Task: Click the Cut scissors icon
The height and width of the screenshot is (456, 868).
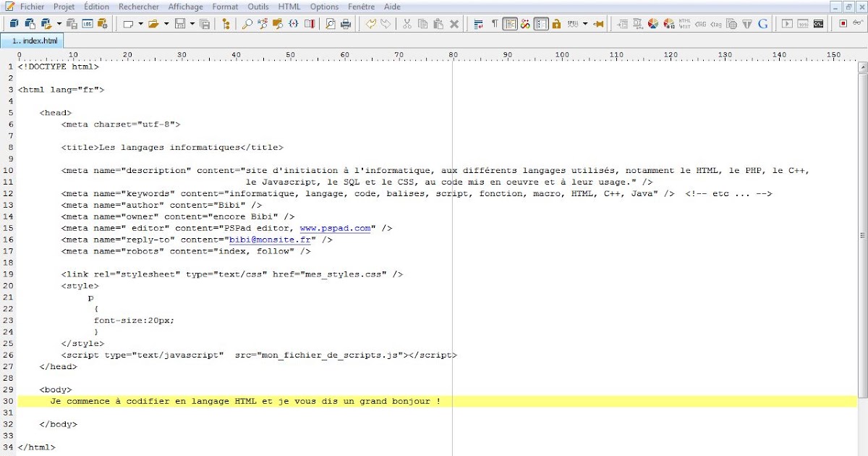Action: click(407, 24)
